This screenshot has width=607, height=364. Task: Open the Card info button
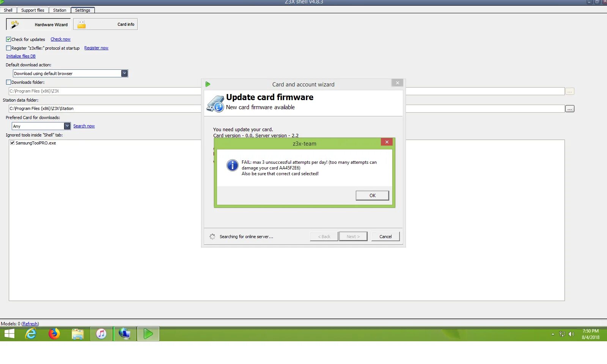[105, 24]
